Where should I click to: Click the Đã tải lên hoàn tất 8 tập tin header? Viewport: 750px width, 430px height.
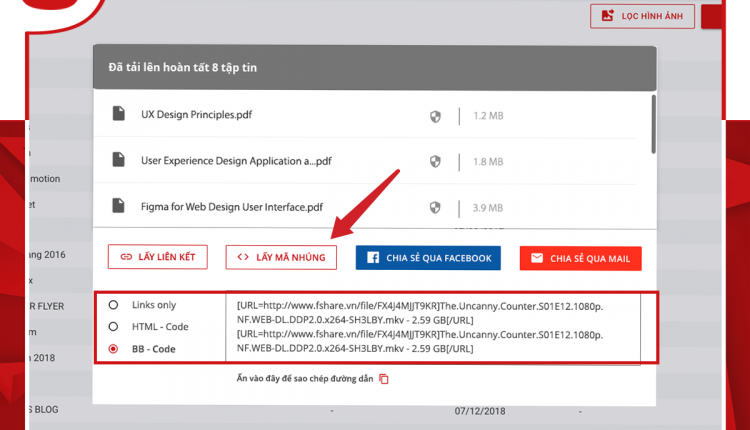[375, 67]
